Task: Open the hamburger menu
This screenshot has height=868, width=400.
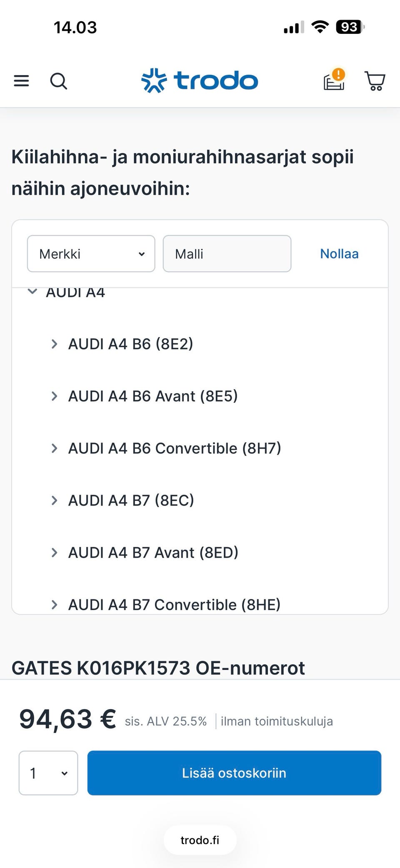Action: [21, 81]
